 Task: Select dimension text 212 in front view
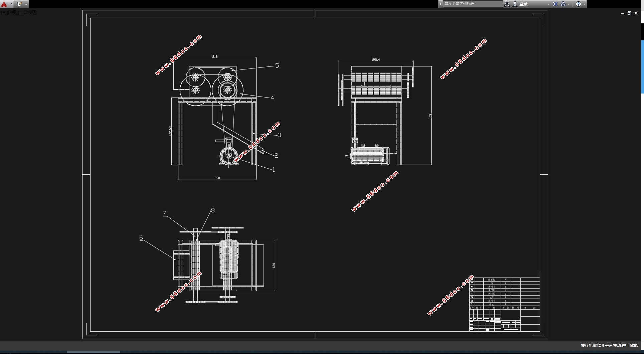tap(215, 56)
